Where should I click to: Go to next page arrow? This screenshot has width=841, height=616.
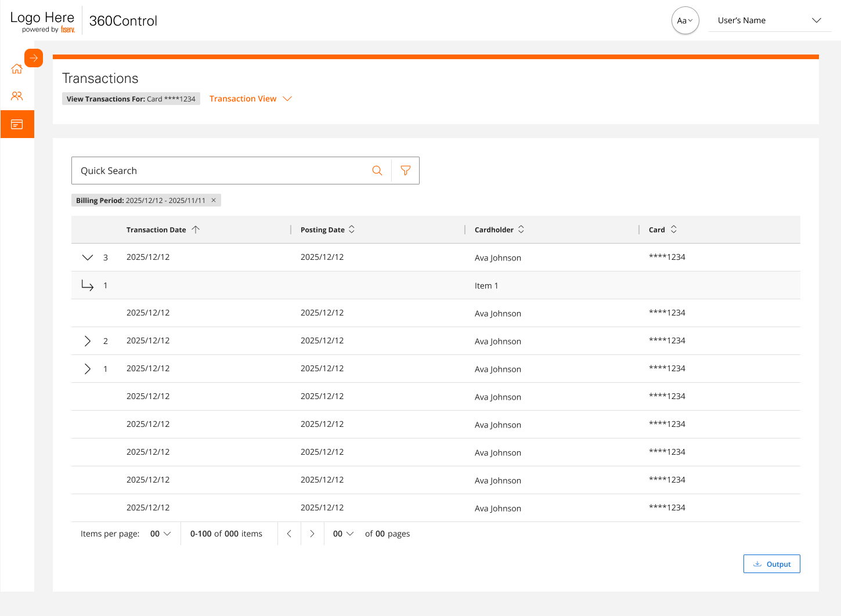[x=312, y=534]
